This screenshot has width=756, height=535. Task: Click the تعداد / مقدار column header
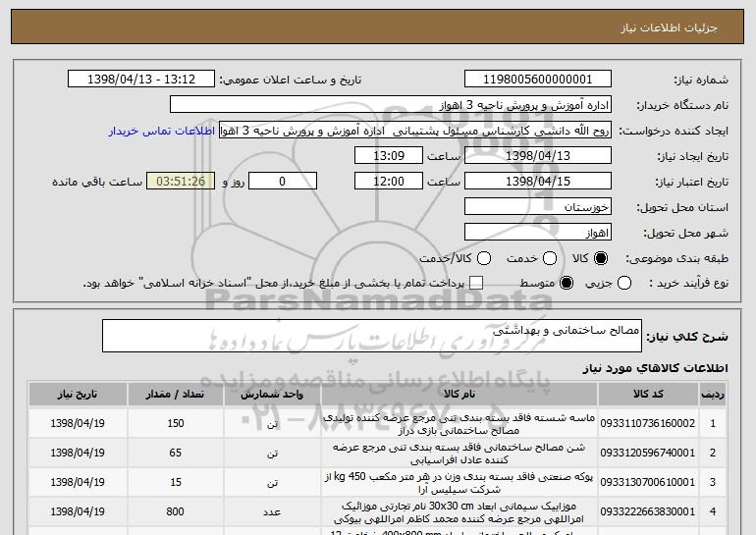point(176,395)
